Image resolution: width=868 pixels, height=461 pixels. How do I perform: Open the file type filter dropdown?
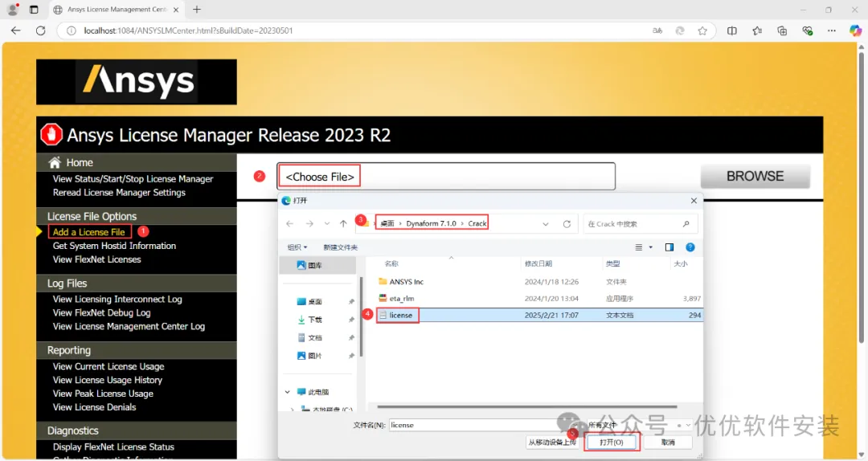(x=639, y=425)
